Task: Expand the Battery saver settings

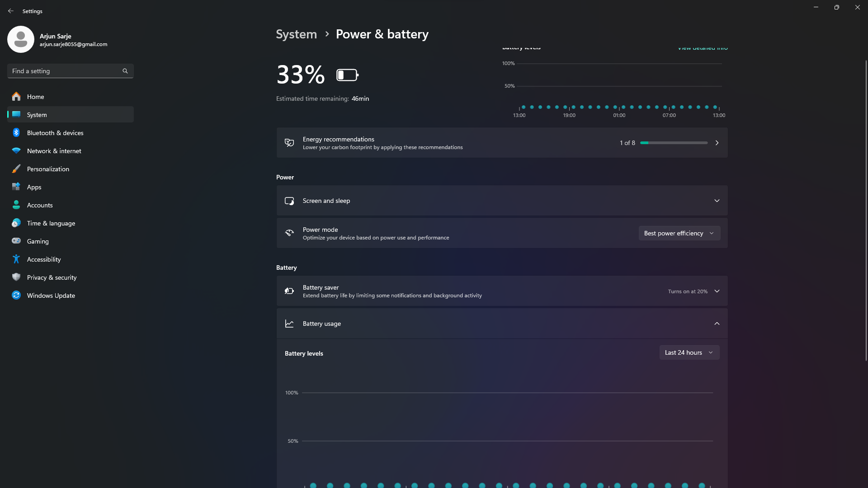Action: [x=717, y=291]
